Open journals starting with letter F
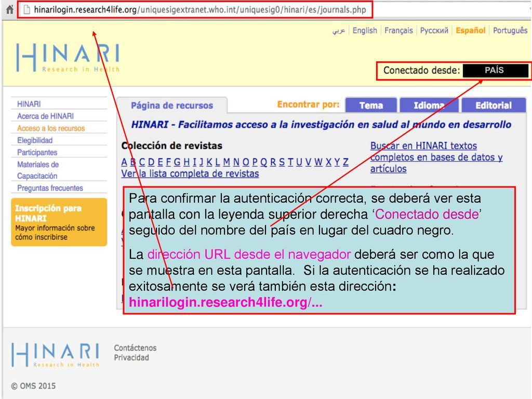 coord(168,162)
